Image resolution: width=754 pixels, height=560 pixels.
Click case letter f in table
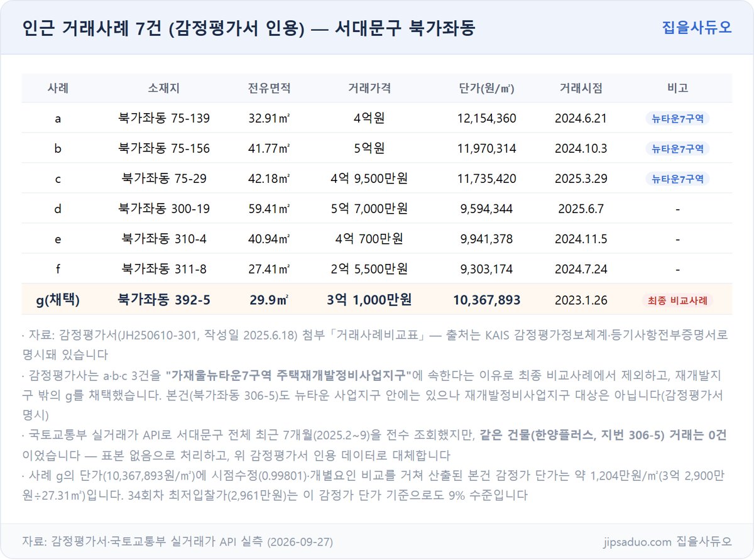[58, 269]
